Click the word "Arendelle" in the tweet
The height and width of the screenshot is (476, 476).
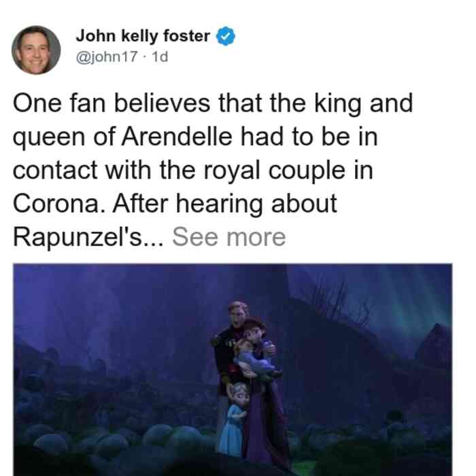pyautogui.click(x=177, y=137)
